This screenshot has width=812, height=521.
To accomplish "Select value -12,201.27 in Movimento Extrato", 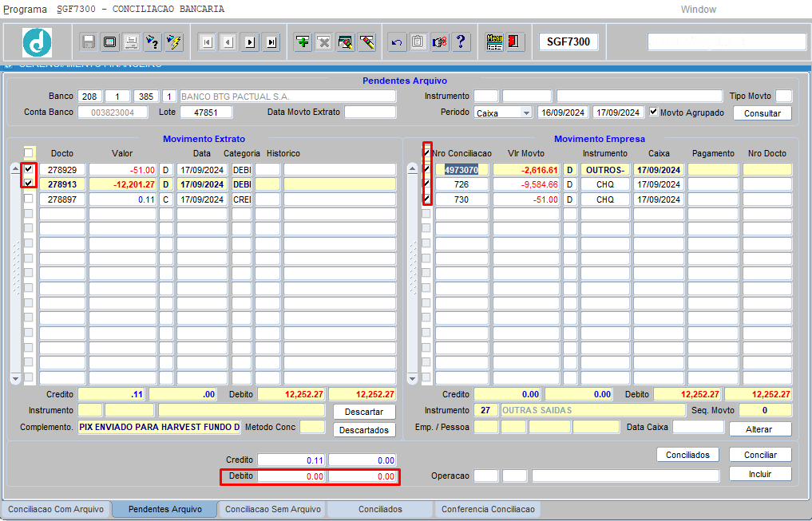I will point(123,184).
